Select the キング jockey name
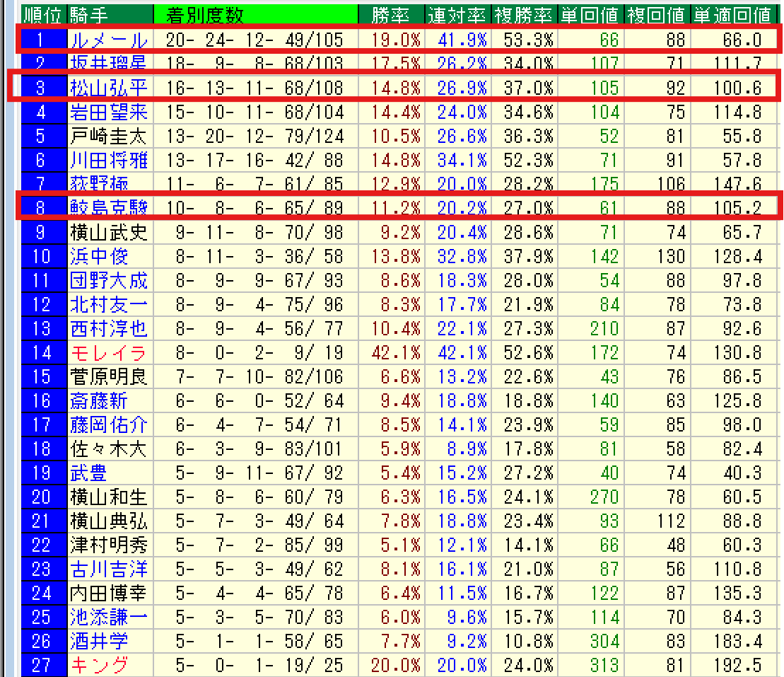The height and width of the screenshot is (677, 784). [x=99, y=665]
